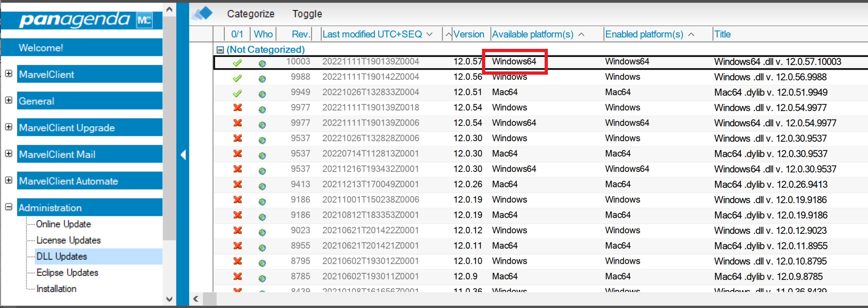Open License Updates under Administration
The height and width of the screenshot is (308, 868).
coord(69,240)
